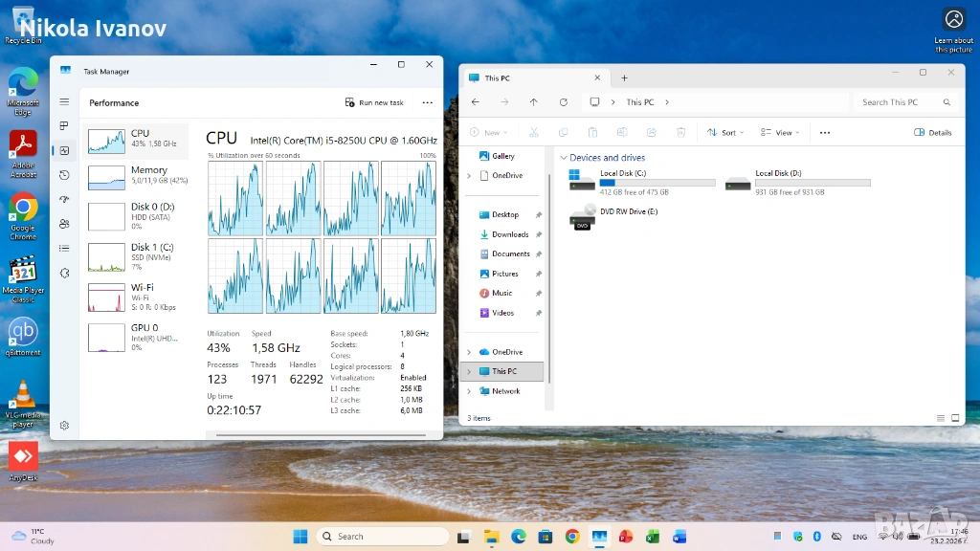980x551 pixels.
Task: Open the AnyDesk desktop shortcut
Action: pyautogui.click(x=23, y=457)
